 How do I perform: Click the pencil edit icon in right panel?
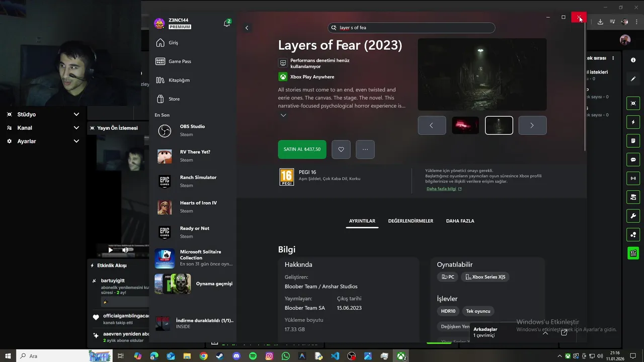click(x=633, y=78)
